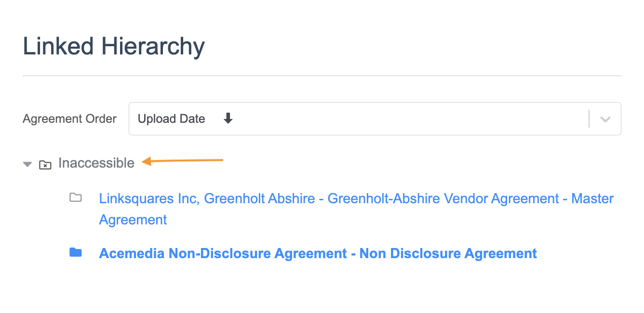The width and height of the screenshot is (644, 313).
Task: Click the descending arrow icon next to Upload Date
Action: click(228, 118)
